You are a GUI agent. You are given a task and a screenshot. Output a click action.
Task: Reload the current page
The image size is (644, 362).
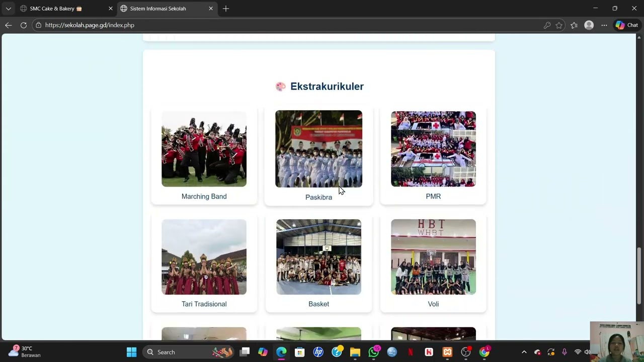[x=24, y=25]
